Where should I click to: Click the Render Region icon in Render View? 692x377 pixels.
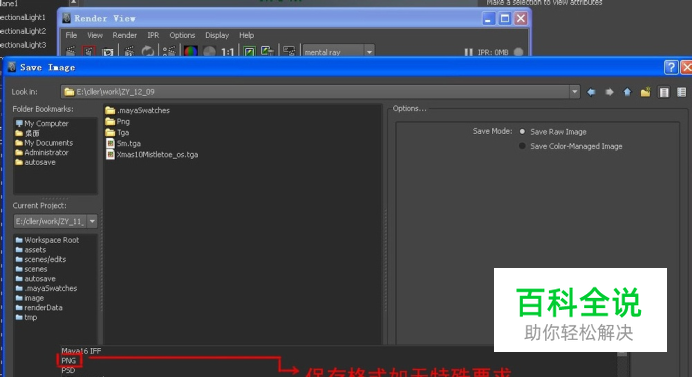point(89,51)
